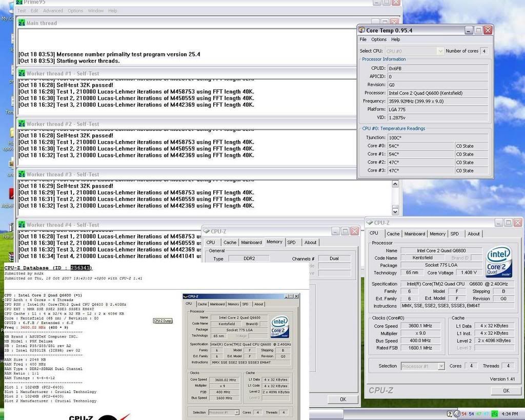This screenshot has width=525, height=420.
Task: Click 'Starting worker threads.' log line
Action: coord(69,61)
